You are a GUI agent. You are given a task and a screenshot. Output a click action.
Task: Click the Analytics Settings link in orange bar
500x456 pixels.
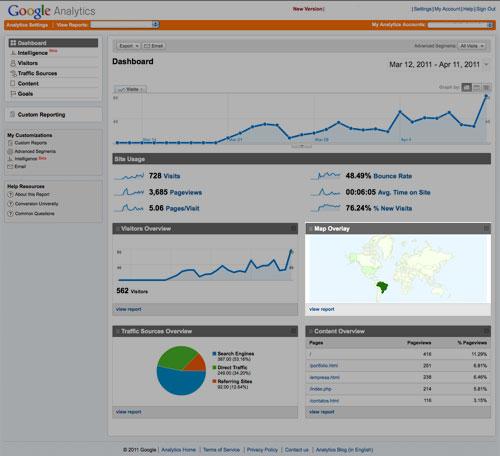[x=27, y=25]
